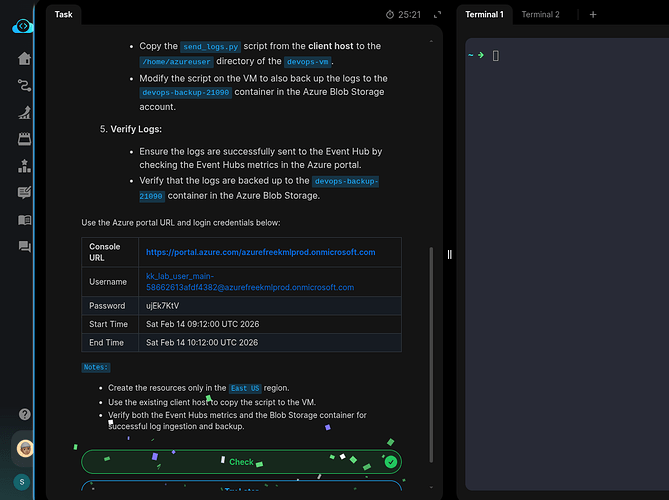Open the community chat bubbles icon
This screenshot has width=669, height=500.
pos(24,247)
